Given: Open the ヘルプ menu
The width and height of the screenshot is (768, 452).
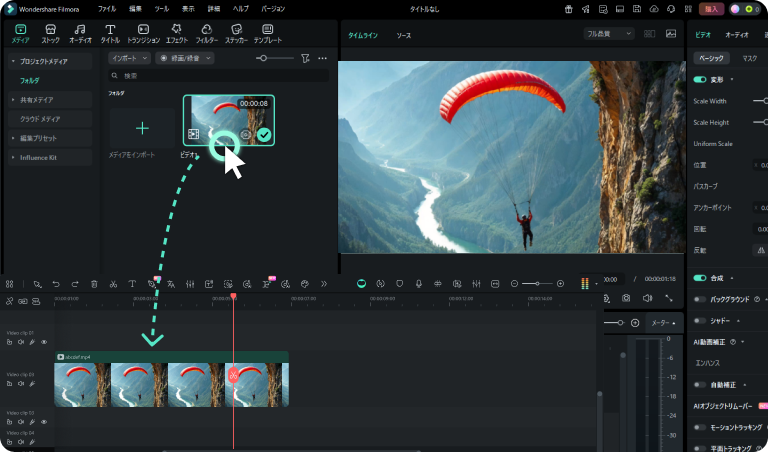Looking at the screenshot, I should pyautogui.click(x=240, y=9).
